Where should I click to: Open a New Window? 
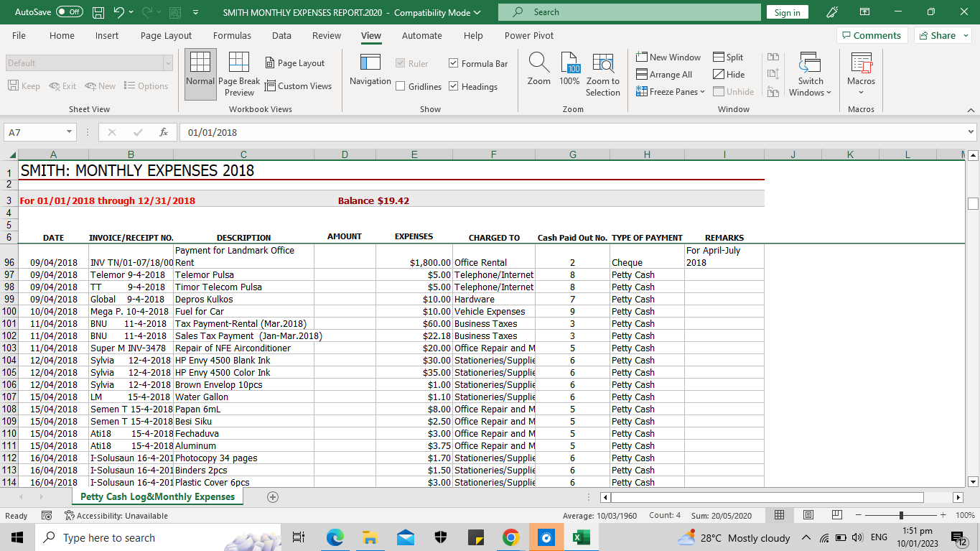(x=668, y=57)
